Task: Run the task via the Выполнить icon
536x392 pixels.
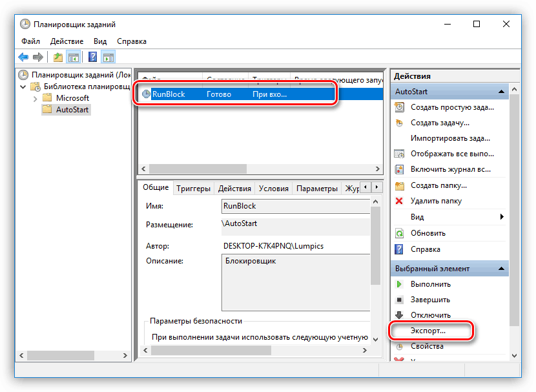Action: pyautogui.click(x=400, y=284)
